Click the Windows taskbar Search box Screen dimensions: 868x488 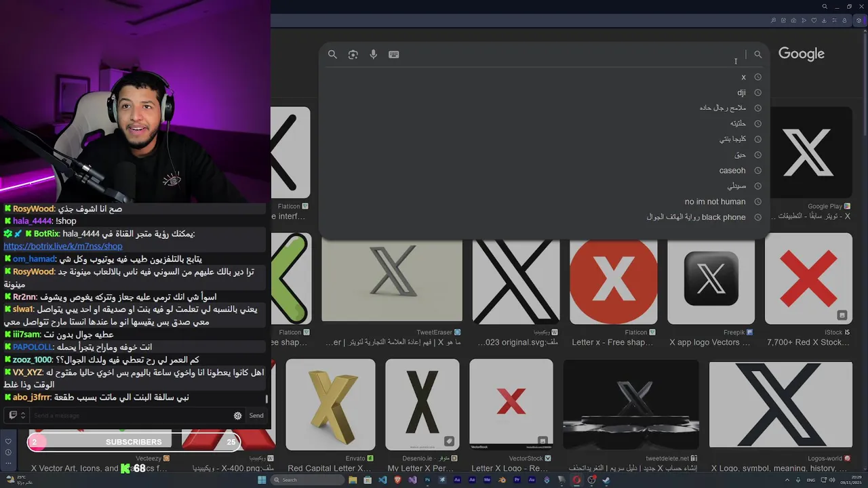tap(308, 480)
